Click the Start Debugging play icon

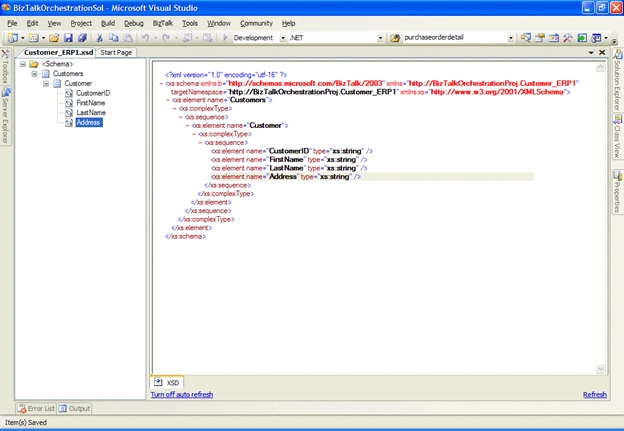(x=225, y=38)
